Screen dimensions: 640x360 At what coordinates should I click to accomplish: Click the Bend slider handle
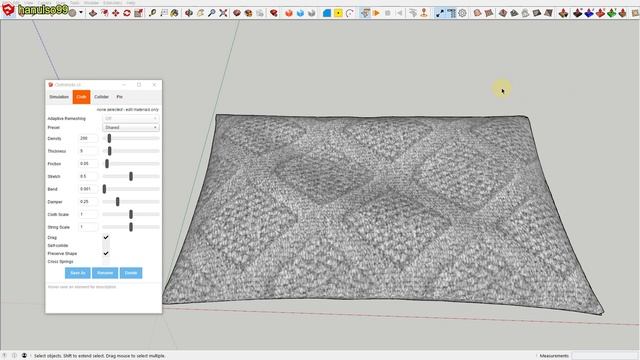coord(104,189)
